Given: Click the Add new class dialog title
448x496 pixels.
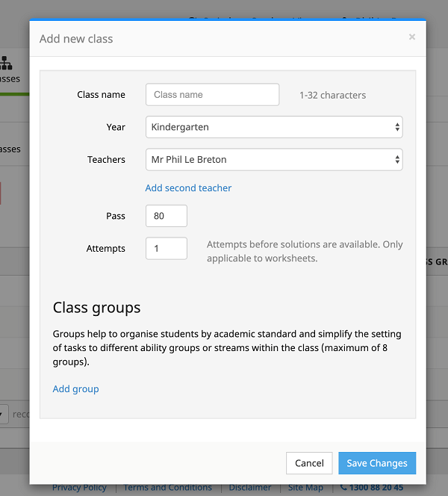Looking at the screenshot, I should [x=76, y=39].
